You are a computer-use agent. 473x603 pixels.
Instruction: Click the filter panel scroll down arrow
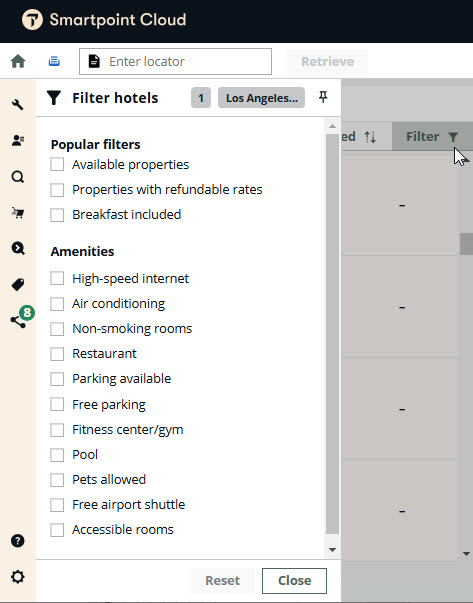click(x=333, y=550)
